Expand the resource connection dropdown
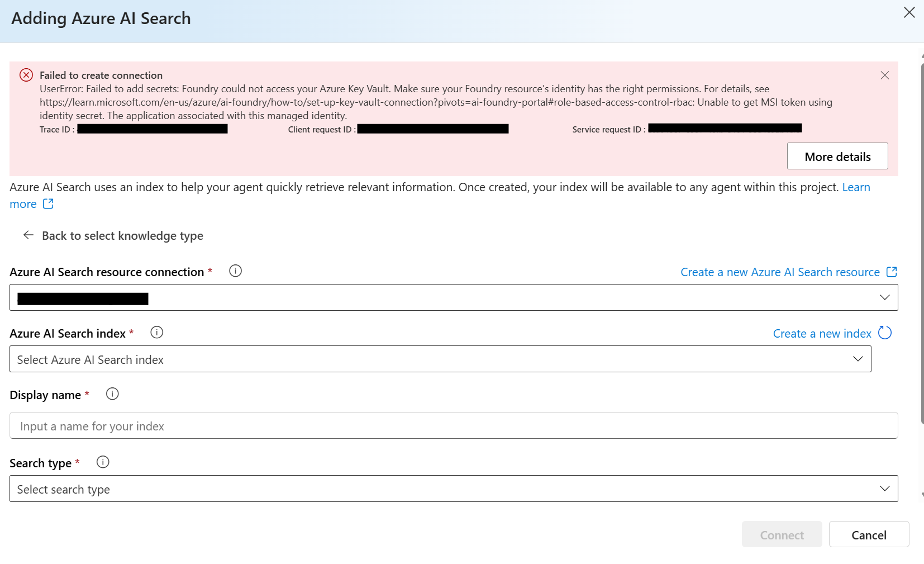Viewport: 924px width, 564px height. pos(454,297)
